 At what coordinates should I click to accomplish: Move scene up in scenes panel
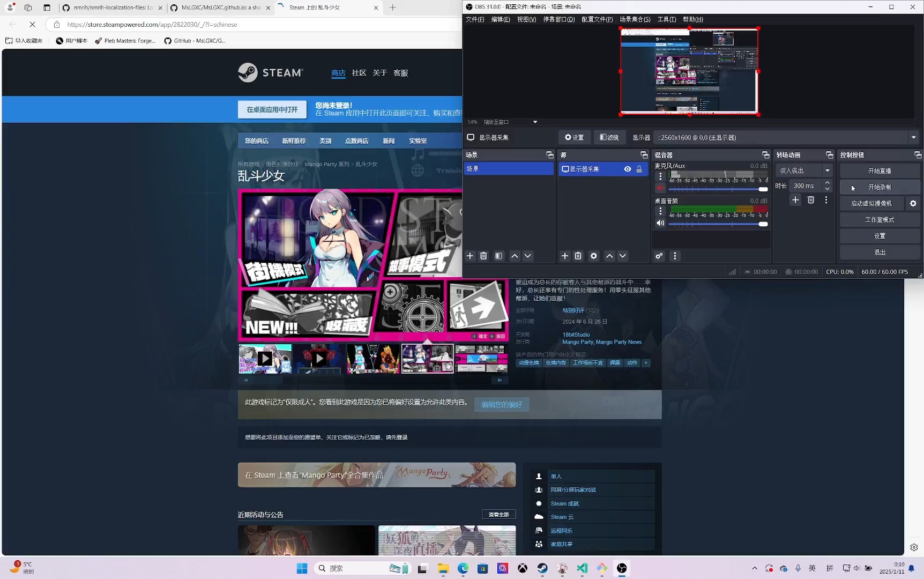coord(515,256)
